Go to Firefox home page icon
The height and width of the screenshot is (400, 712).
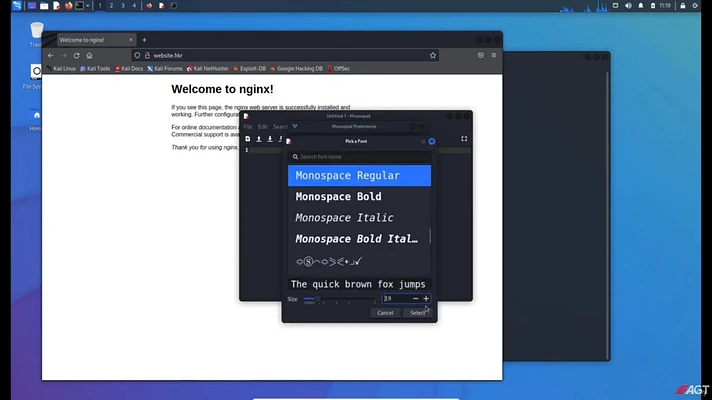tap(89, 55)
